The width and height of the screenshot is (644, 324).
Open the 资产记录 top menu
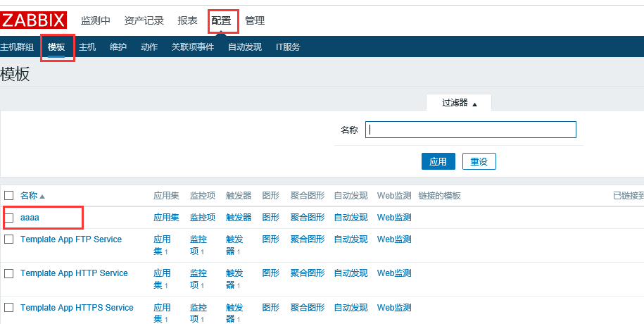pyautogui.click(x=144, y=20)
